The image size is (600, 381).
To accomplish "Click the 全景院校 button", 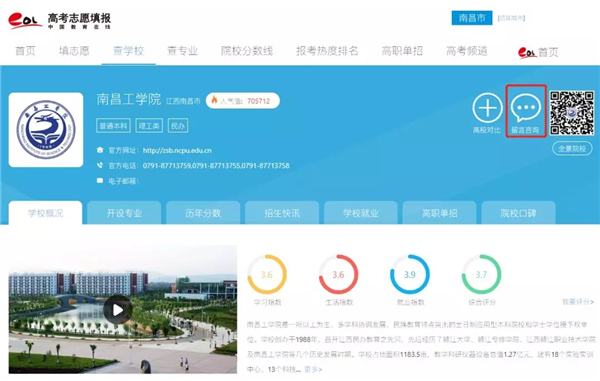I will tap(572, 148).
